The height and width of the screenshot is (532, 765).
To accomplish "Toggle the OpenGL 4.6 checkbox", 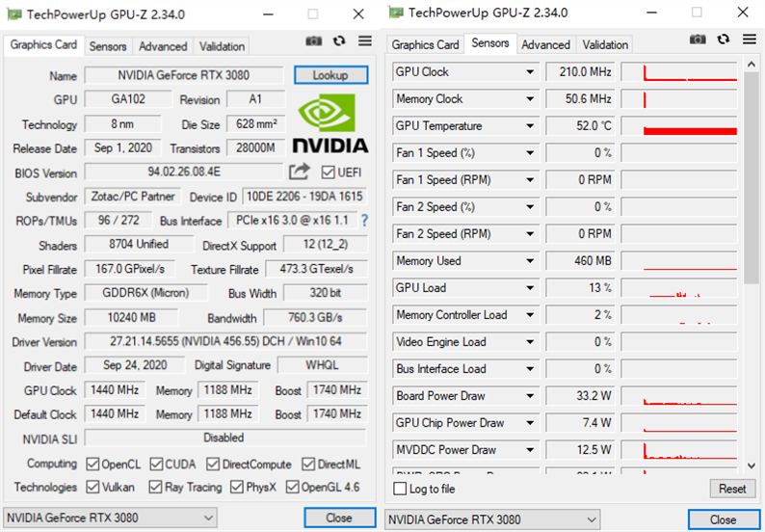I will coord(293,487).
